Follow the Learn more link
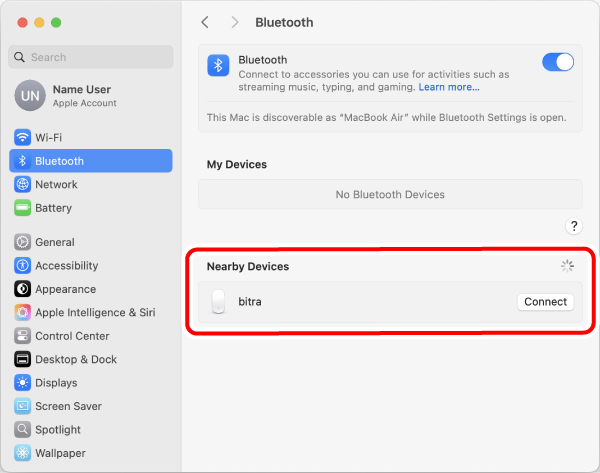The height and width of the screenshot is (473, 600). point(449,87)
